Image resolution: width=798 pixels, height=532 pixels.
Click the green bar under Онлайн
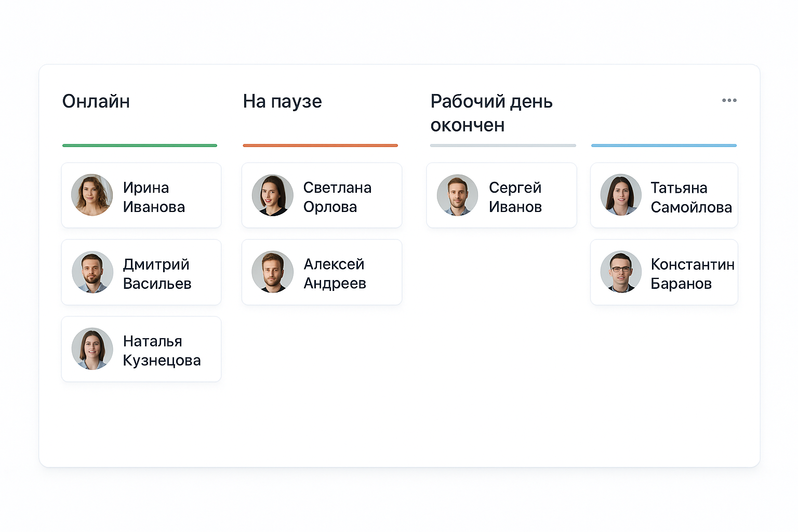pos(139,145)
